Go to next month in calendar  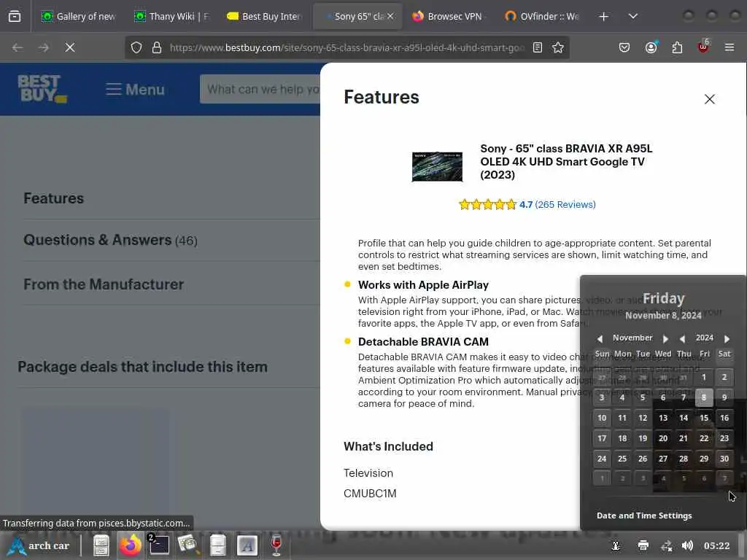point(665,338)
